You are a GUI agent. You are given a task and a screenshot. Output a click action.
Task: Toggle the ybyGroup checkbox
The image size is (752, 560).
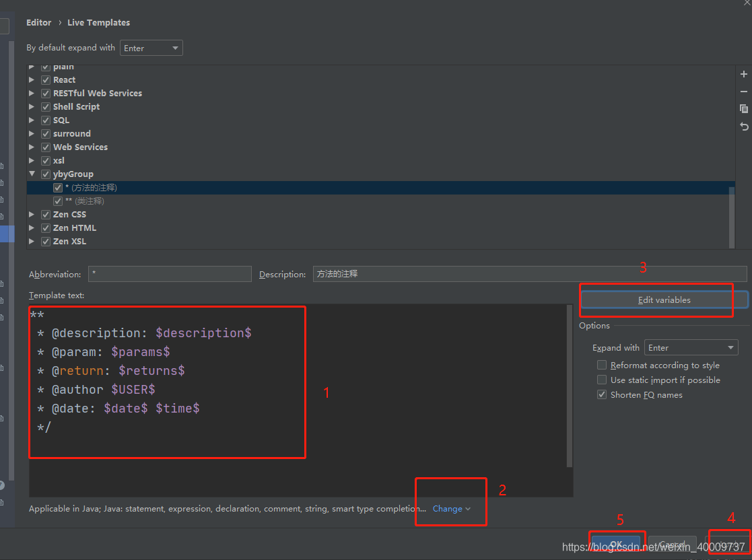tap(46, 174)
